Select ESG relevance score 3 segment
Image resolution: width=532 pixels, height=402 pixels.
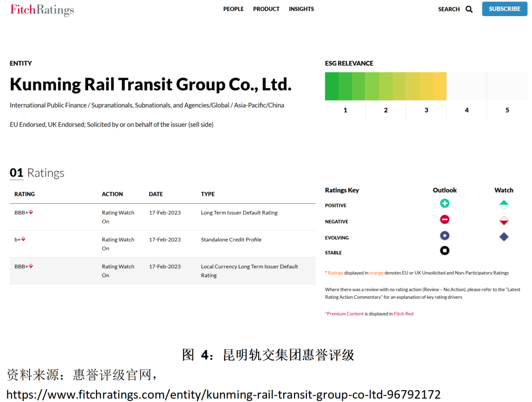426,87
